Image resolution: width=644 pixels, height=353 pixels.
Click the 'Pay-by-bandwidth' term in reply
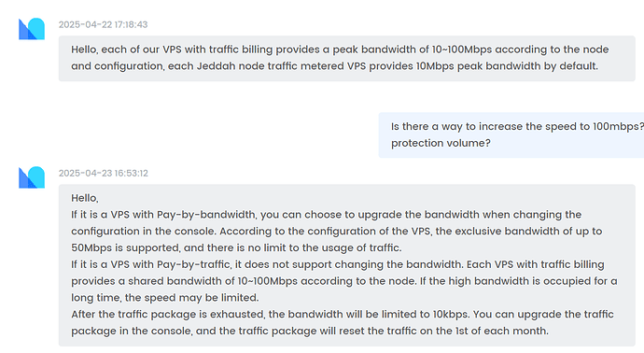coord(205,215)
